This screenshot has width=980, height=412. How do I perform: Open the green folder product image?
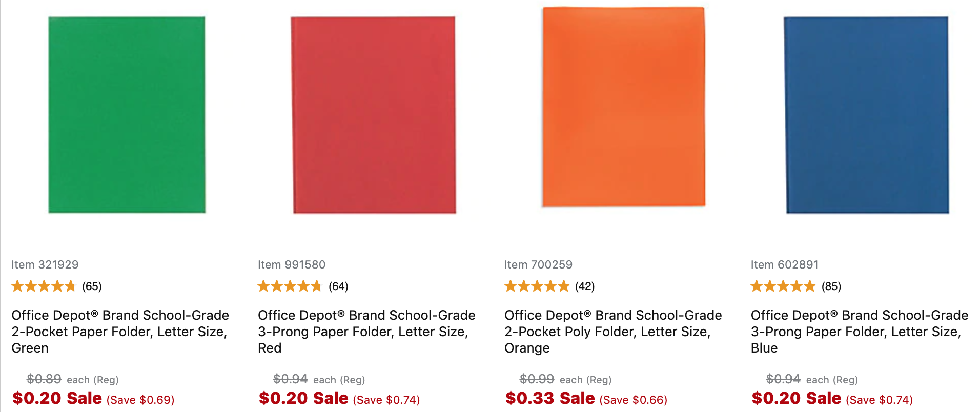(127, 115)
